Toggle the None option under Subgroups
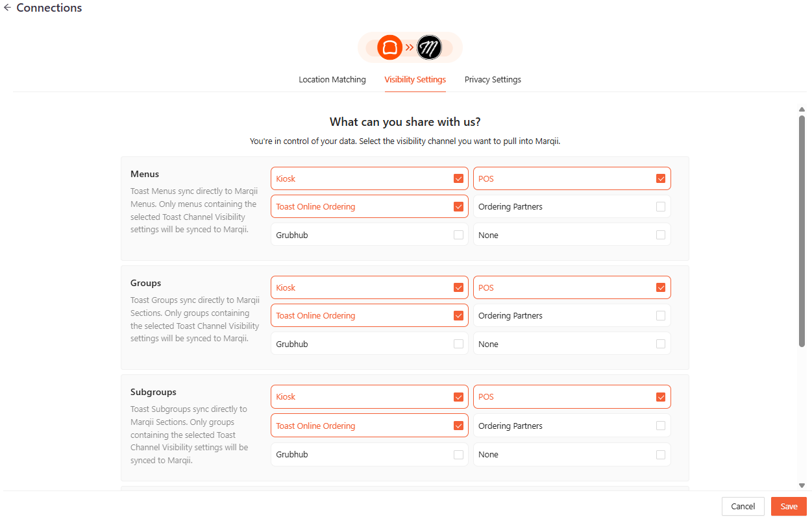This screenshot has width=812, height=519. point(661,455)
